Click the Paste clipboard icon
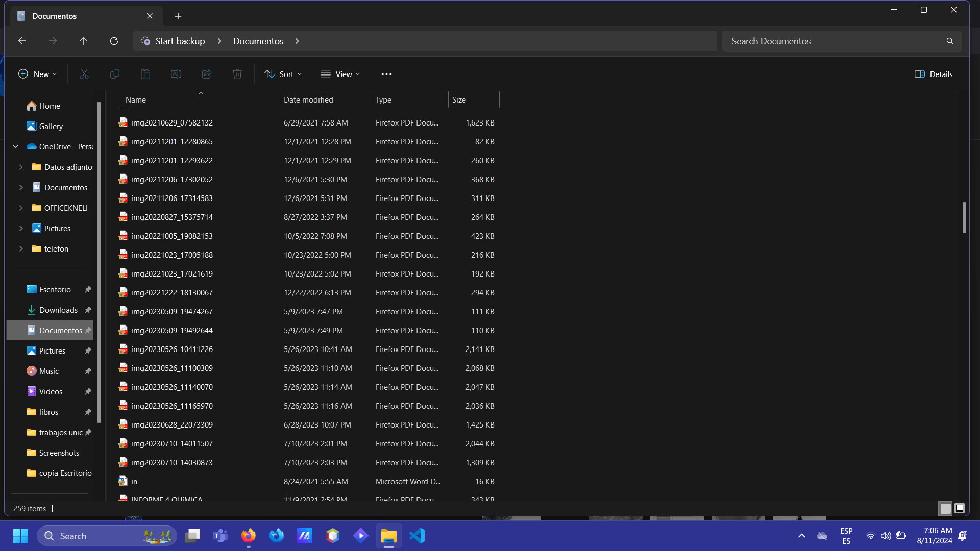The image size is (980, 551). (145, 74)
